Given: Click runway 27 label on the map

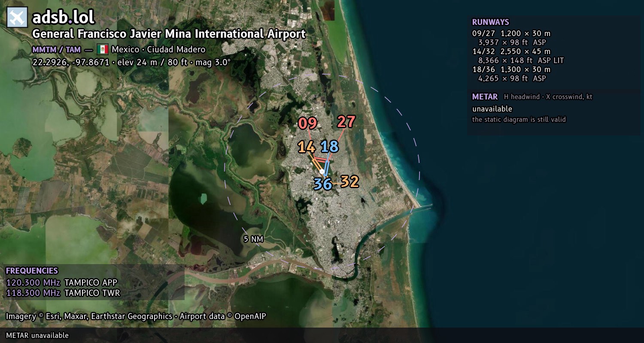Looking at the screenshot, I should [x=346, y=122].
